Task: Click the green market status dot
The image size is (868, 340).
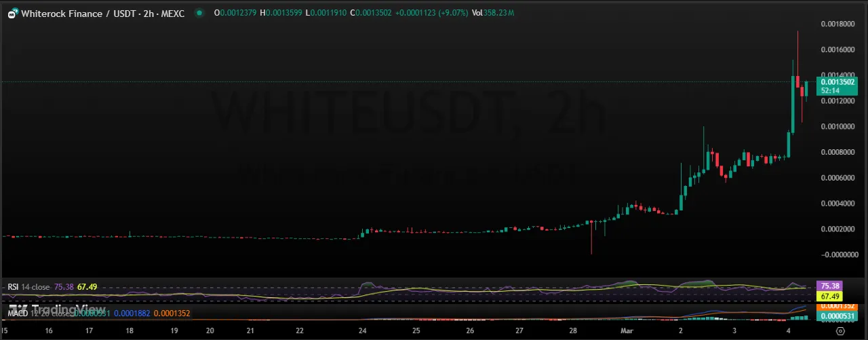Action: (198, 13)
